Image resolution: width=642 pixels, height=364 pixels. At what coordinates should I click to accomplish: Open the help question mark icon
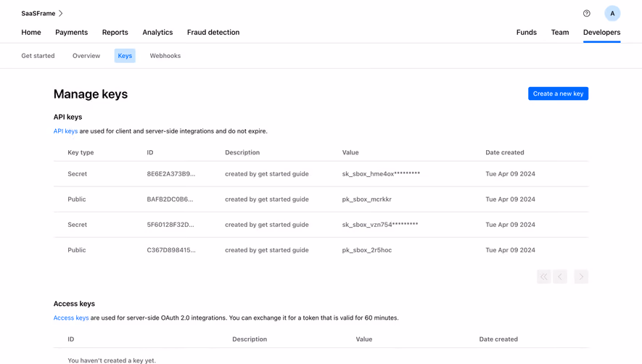[x=587, y=14]
